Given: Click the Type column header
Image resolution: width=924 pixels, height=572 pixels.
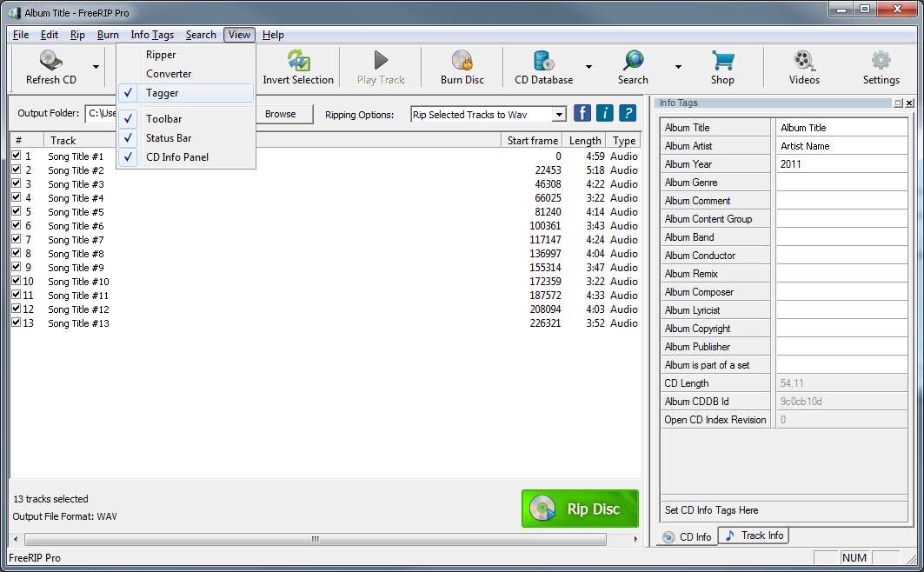Looking at the screenshot, I should click(623, 140).
